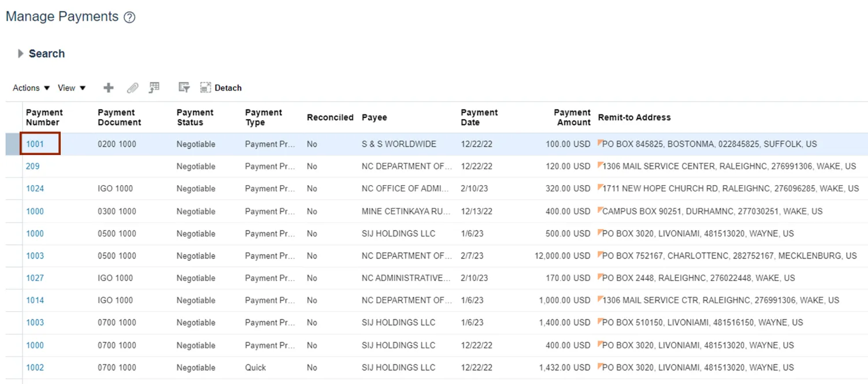
Task: Open the View dropdown menu
Action: pyautogui.click(x=72, y=88)
